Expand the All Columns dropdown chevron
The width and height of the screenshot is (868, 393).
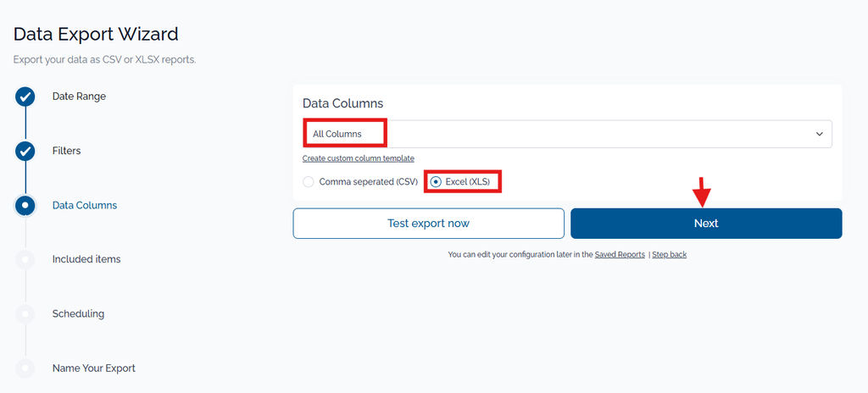tap(820, 134)
